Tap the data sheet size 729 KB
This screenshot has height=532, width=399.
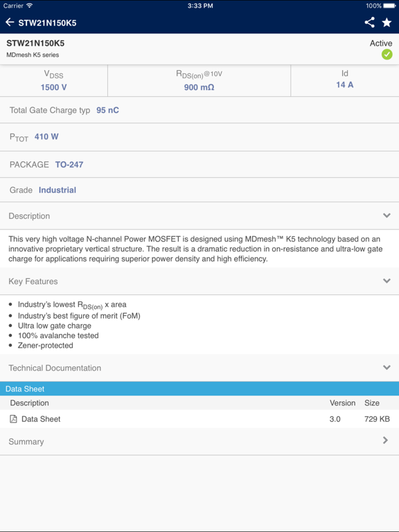coord(377,419)
